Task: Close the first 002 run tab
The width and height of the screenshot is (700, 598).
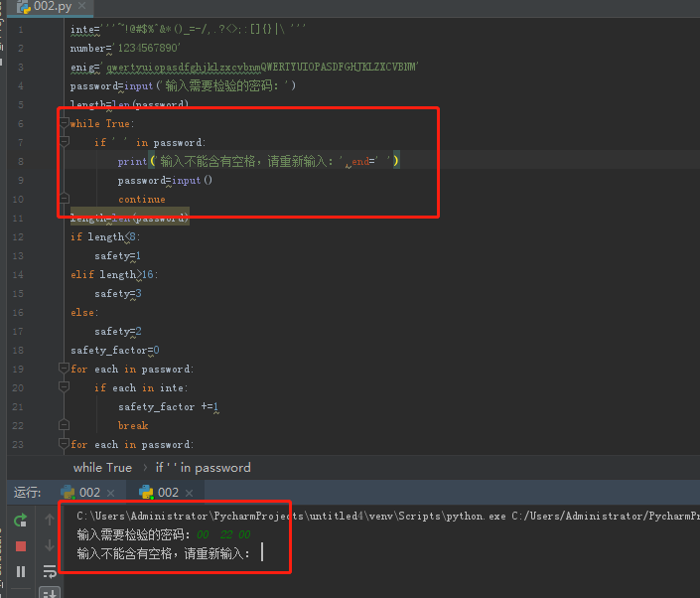Action: [110, 493]
